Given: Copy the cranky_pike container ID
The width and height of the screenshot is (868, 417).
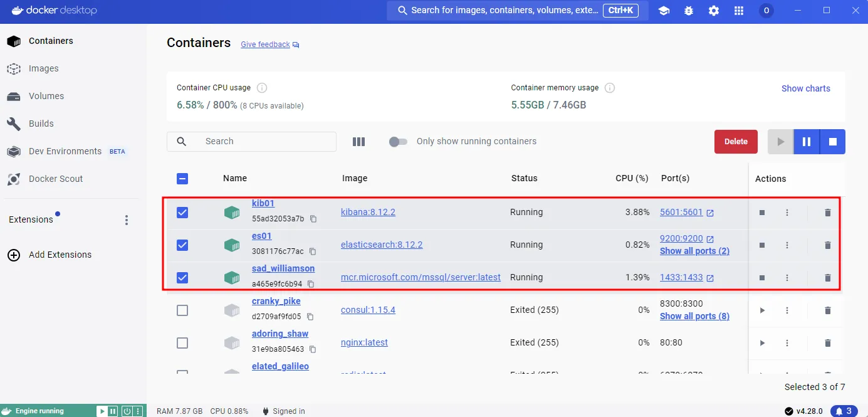Looking at the screenshot, I should (310, 317).
